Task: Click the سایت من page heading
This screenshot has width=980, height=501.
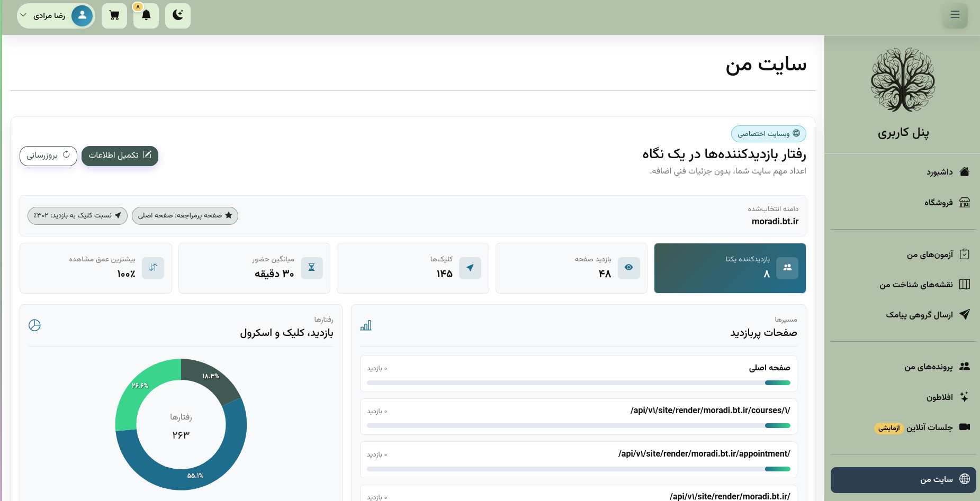Action: point(766,65)
